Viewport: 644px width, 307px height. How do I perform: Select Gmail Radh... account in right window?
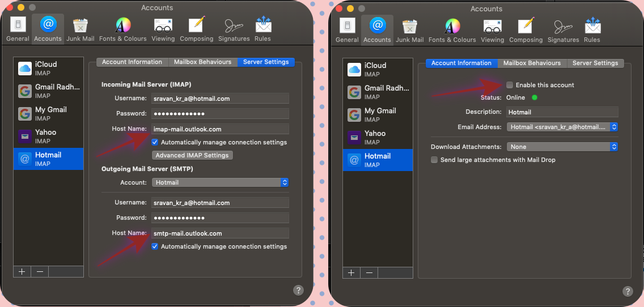click(378, 92)
